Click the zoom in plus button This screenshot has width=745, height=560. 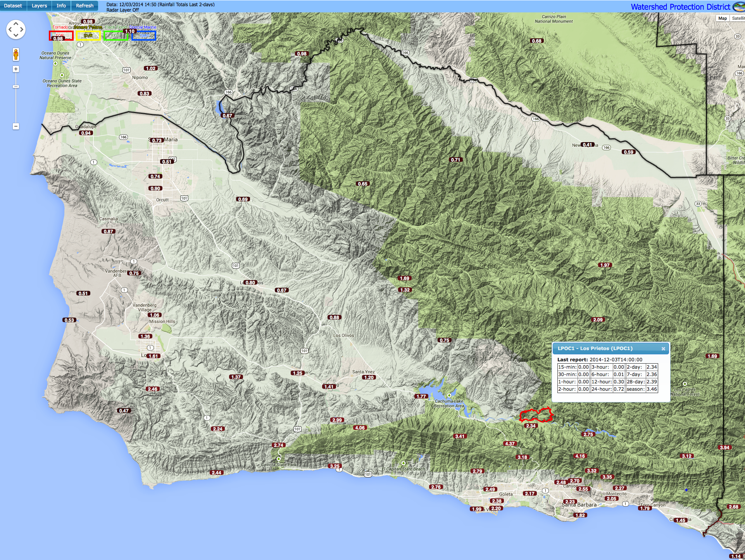click(x=16, y=69)
